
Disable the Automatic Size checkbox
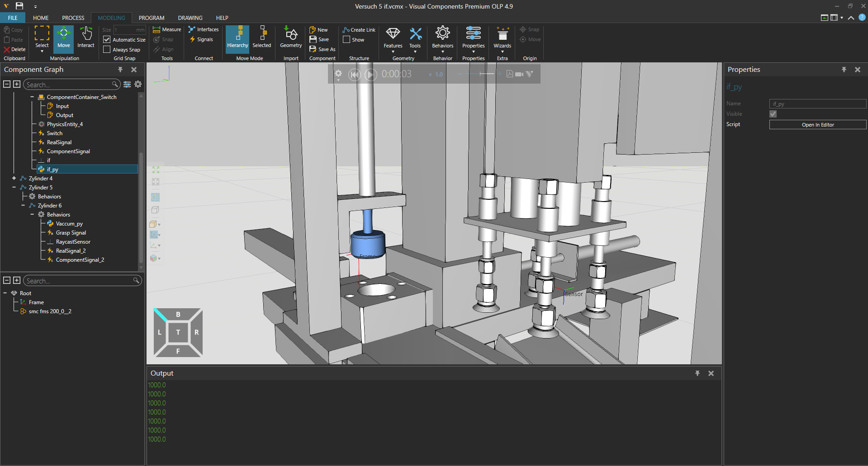coord(107,40)
